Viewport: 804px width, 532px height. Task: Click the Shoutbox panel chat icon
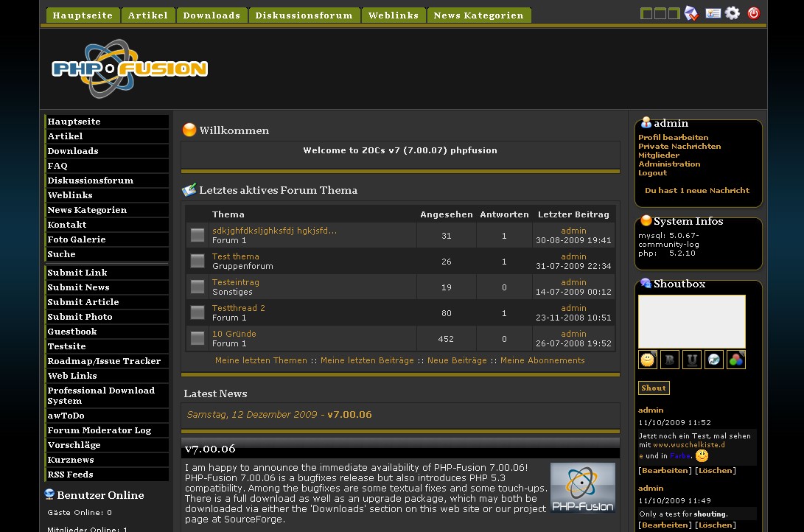[646, 283]
